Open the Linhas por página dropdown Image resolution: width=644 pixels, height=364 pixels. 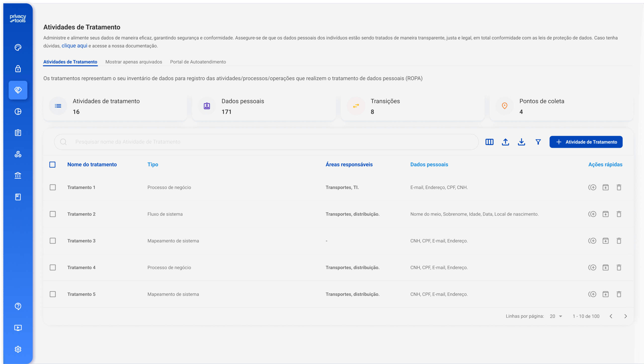point(556,316)
